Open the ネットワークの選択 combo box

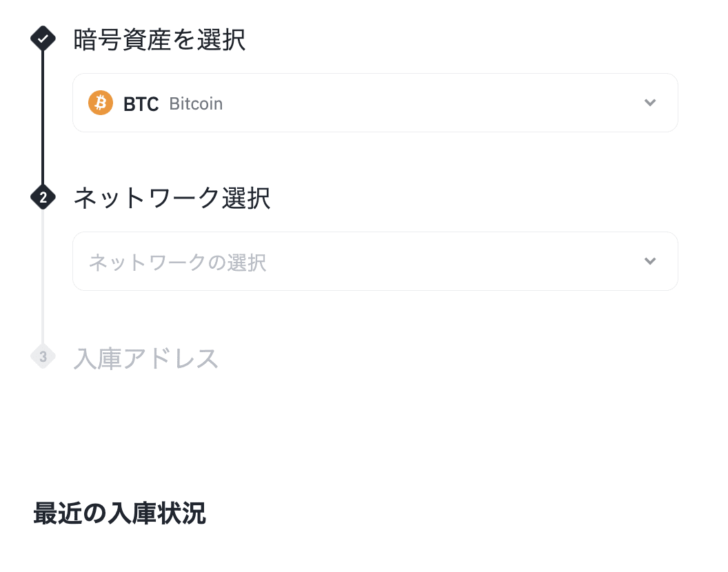pos(375,261)
